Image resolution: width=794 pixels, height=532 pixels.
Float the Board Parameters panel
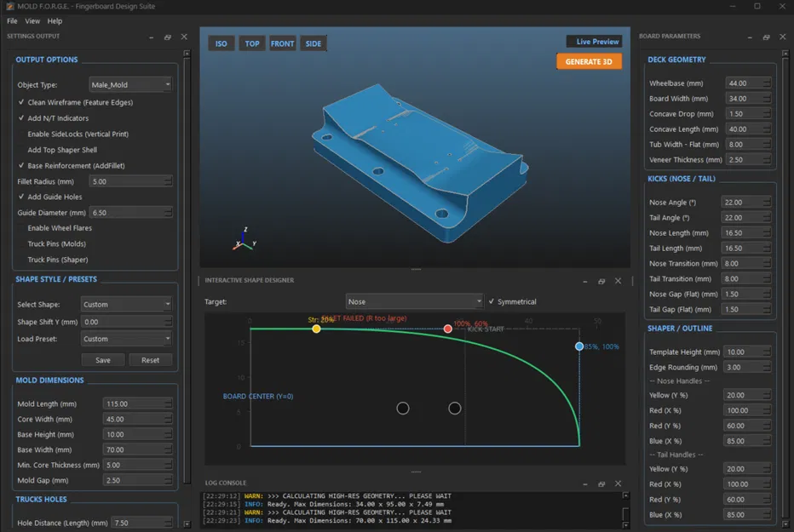766,37
